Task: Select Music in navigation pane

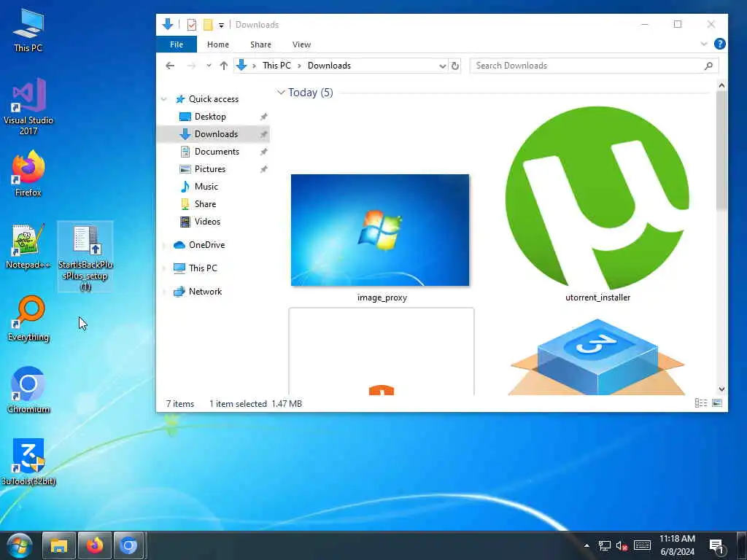Action: click(x=206, y=187)
